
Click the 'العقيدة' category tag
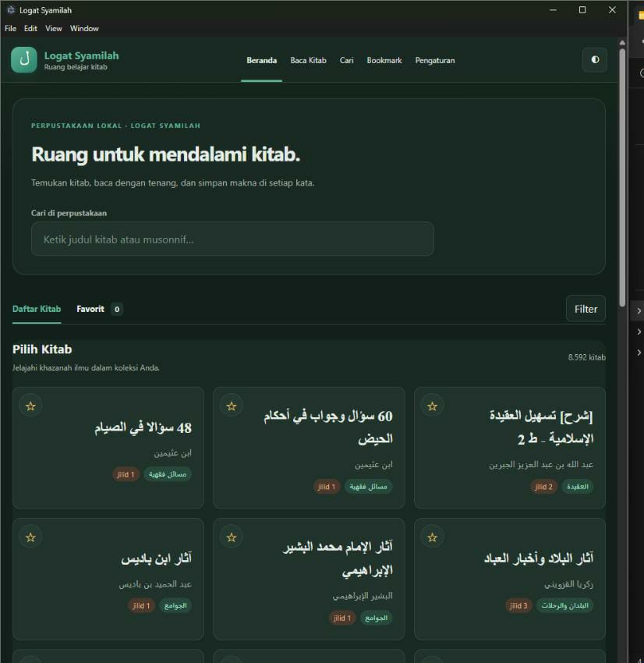click(577, 487)
